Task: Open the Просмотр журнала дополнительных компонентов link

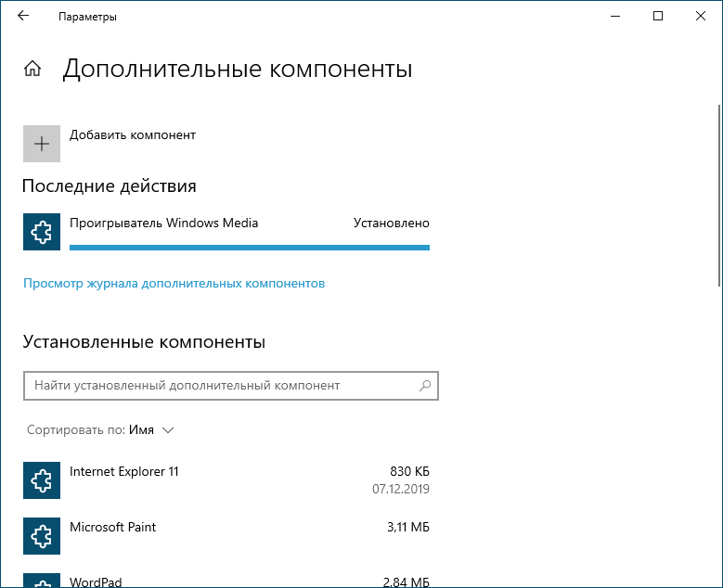Action: click(174, 283)
